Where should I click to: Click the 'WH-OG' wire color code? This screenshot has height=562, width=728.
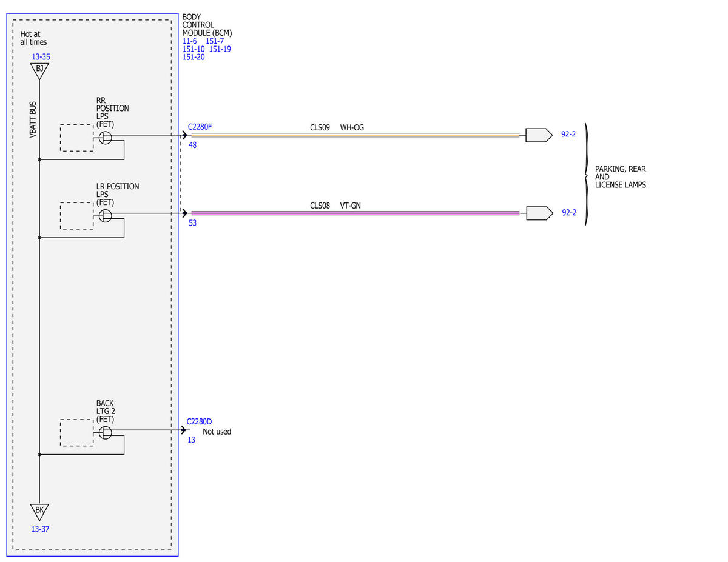[x=352, y=128]
